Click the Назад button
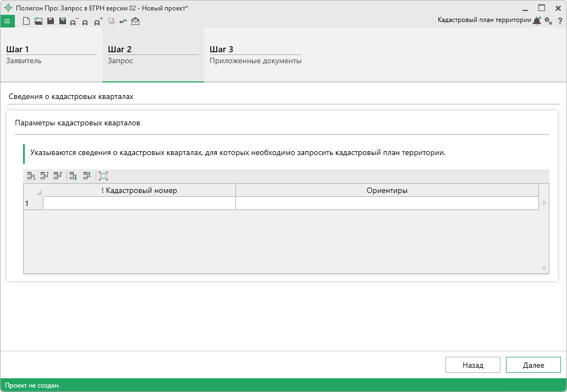This screenshot has width=567, height=392. point(472,365)
